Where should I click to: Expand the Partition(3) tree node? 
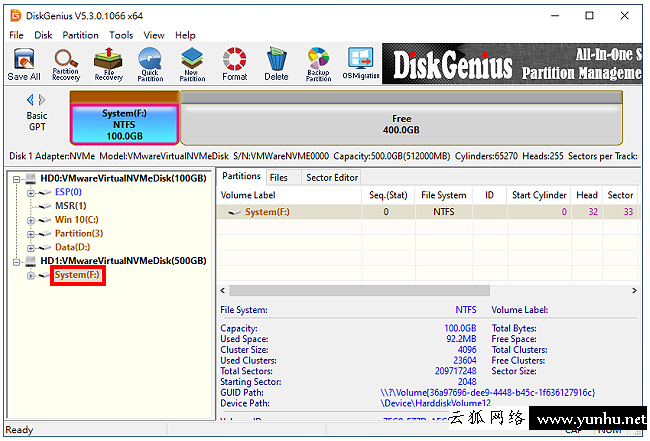pyautogui.click(x=30, y=234)
